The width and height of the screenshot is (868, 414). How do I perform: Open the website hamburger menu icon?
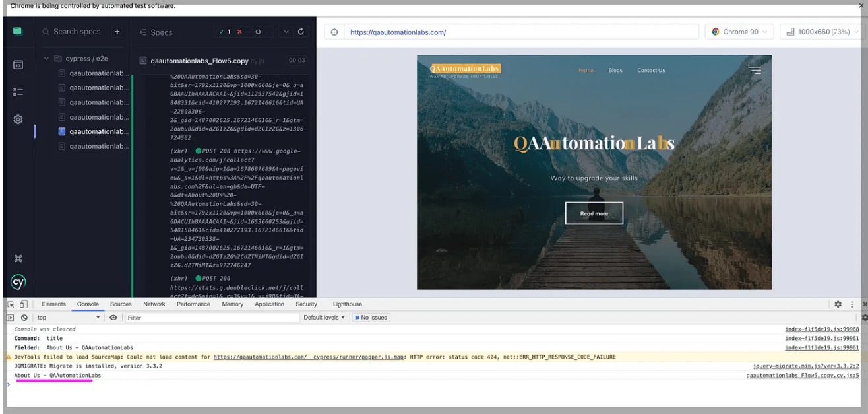point(755,70)
